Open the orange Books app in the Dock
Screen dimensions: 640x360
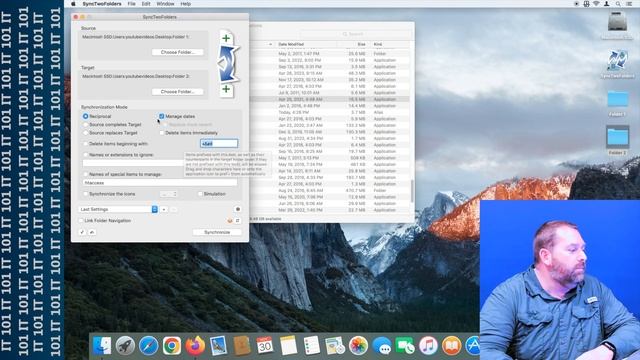pos(451,346)
